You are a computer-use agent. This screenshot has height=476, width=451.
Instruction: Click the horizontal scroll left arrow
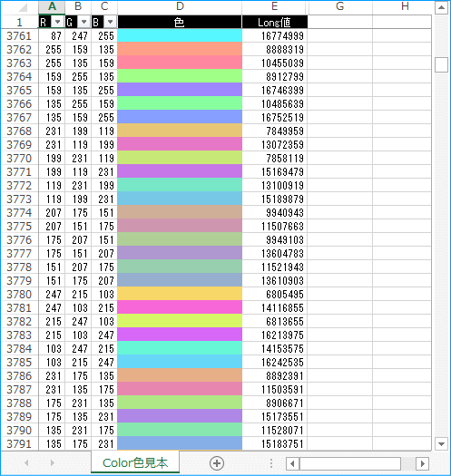pos(293,463)
